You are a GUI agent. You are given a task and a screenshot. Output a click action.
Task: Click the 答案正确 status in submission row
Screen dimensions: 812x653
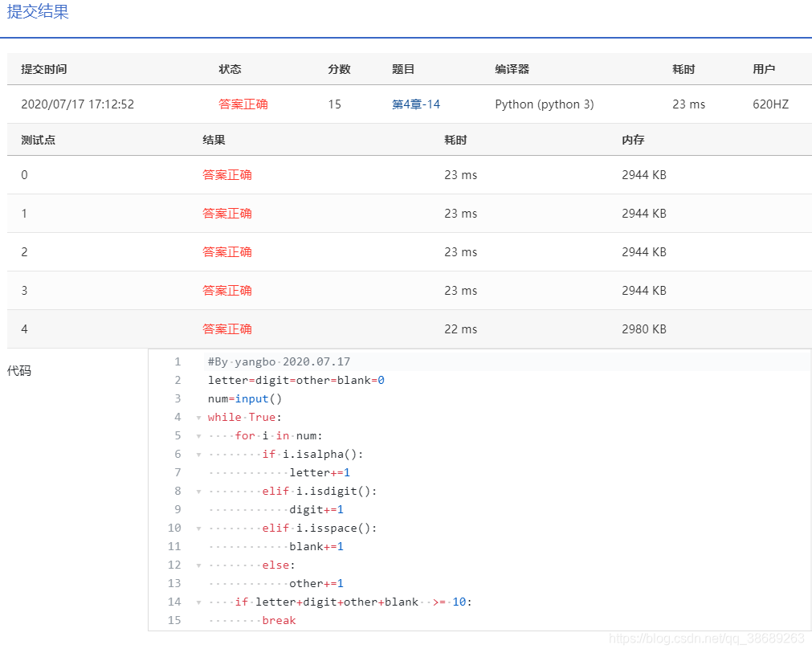pyautogui.click(x=243, y=104)
